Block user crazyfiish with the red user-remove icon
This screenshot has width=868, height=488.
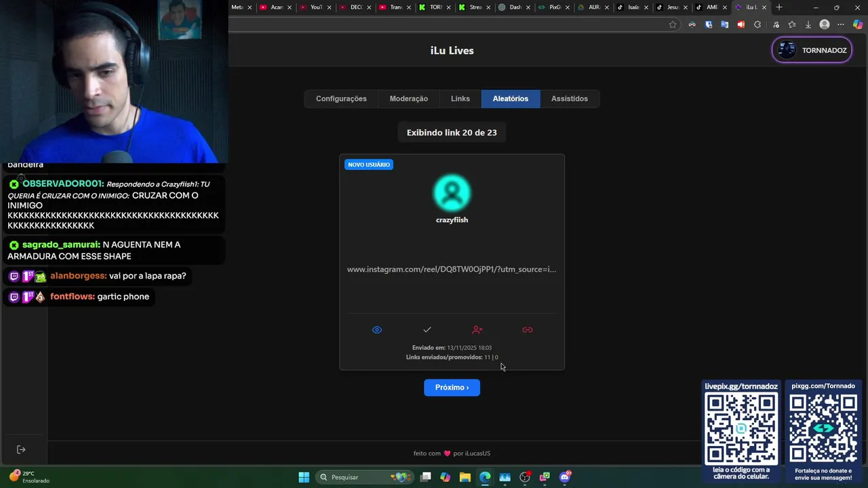tap(477, 330)
